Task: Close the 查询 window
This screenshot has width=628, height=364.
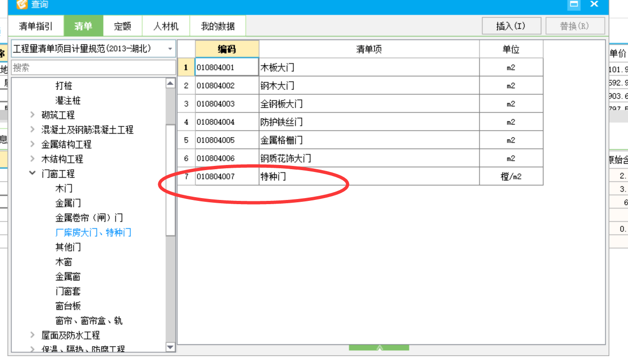Action: click(594, 4)
